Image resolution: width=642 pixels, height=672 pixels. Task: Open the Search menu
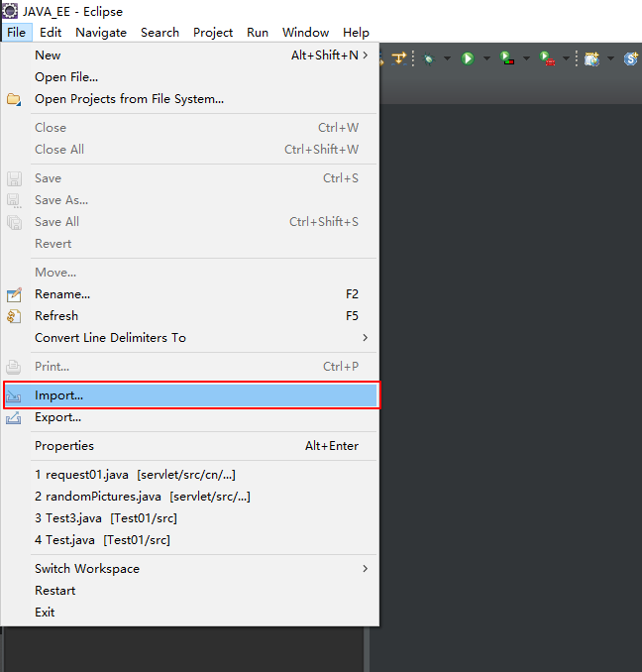pyautogui.click(x=160, y=33)
